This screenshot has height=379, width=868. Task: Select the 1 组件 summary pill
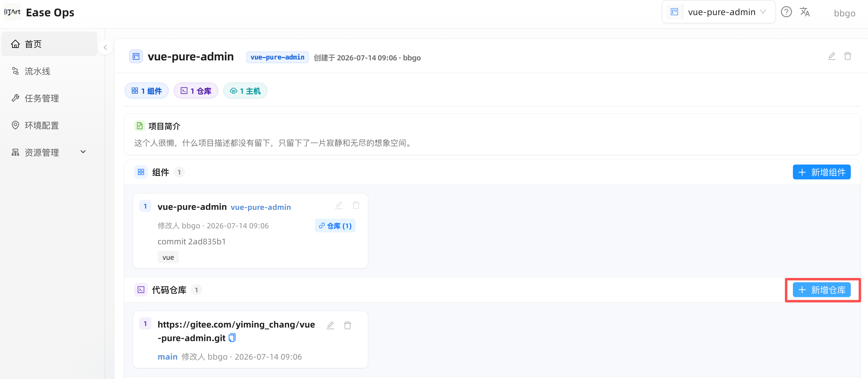146,91
